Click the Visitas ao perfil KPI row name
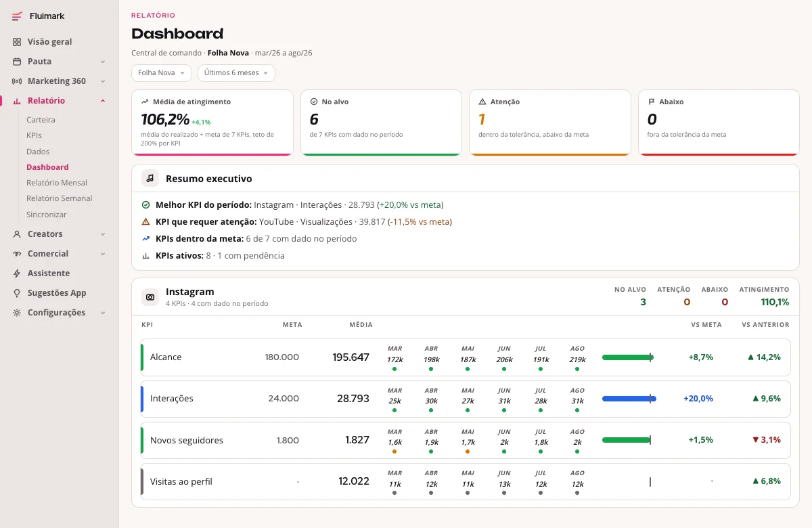This screenshot has height=528, width=812. [181, 482]
